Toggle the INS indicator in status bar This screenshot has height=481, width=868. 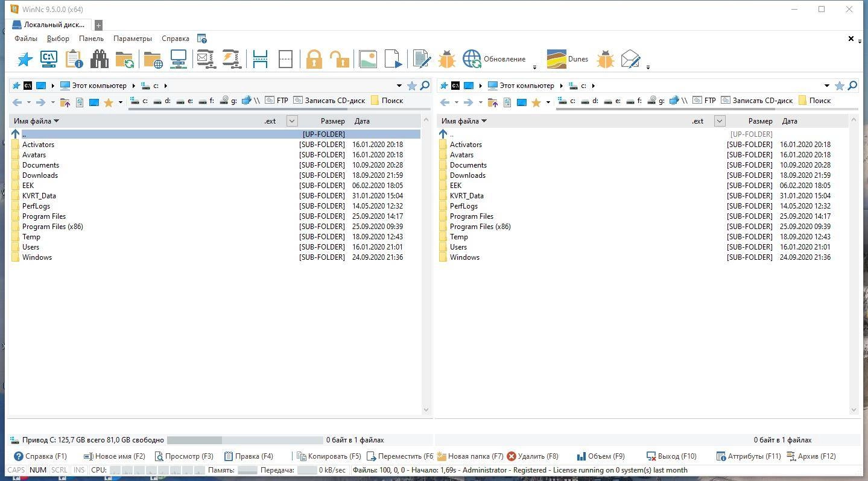click(79, 470)
